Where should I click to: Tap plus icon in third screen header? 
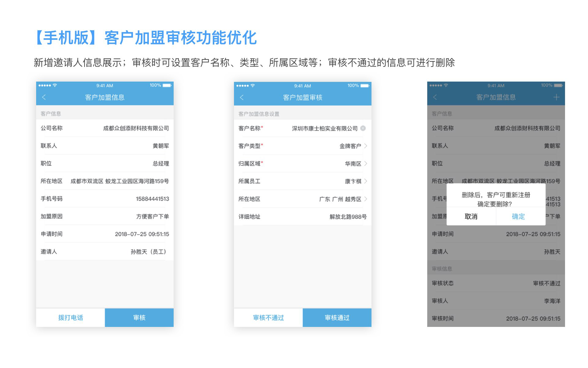(x=556, y=97)
